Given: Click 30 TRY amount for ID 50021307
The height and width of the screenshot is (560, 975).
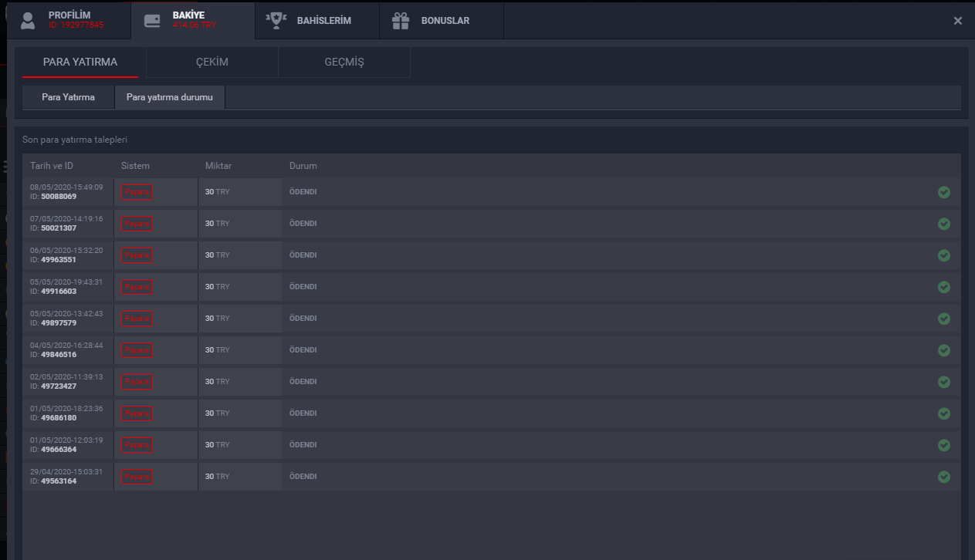Looking at the screenshot, I should point(217,224).
